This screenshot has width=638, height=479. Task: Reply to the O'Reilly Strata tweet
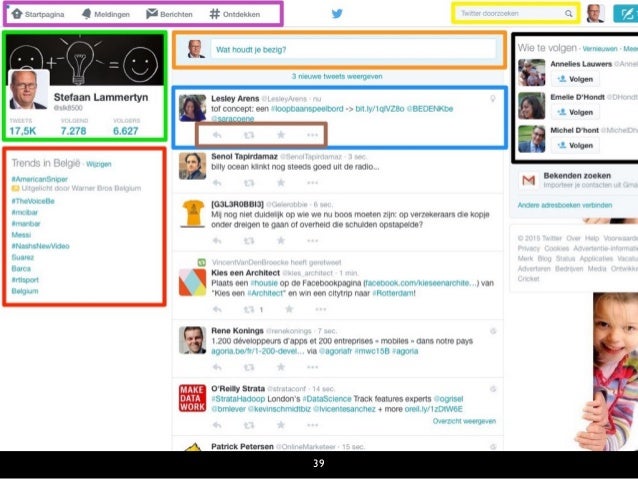pos(217,425)
